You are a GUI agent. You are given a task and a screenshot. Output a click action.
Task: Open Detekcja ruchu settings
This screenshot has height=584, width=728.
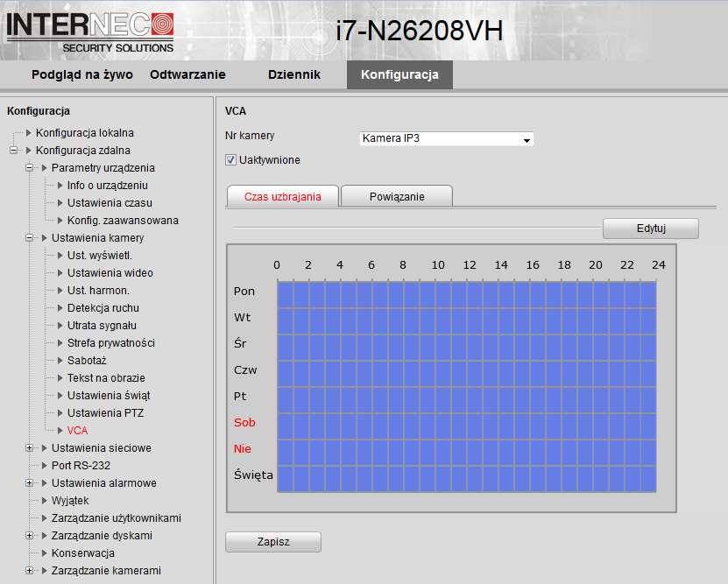[103, 308]
